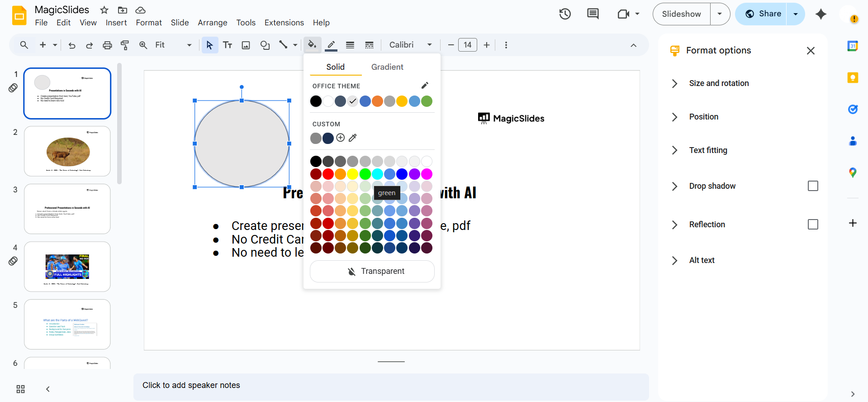Viewport: 868px width, 402px height.
Task: Open the Arrange menu
Action: [x=212, y=23]
